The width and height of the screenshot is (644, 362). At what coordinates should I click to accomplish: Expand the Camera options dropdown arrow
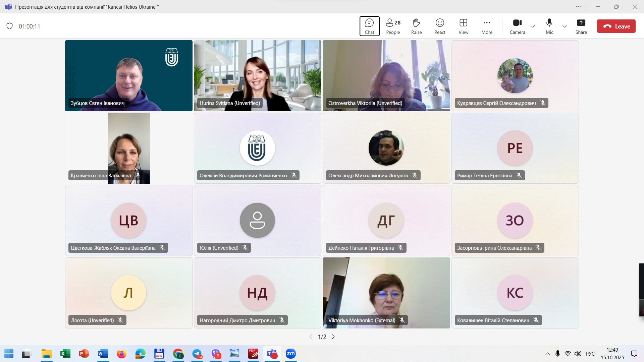[x=533, y=26]
